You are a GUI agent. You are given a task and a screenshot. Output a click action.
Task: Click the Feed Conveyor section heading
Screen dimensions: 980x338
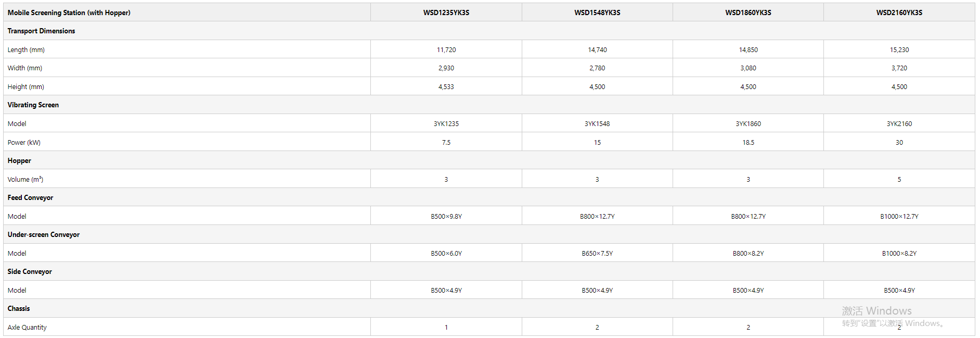click(30, 197)
